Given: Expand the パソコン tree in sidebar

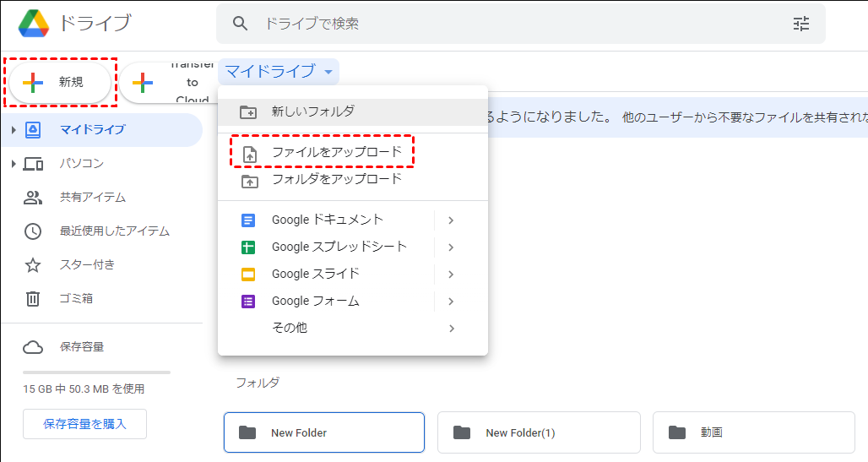Looking at the screenshot, I should pyautogui.click(x=14, y=164).
